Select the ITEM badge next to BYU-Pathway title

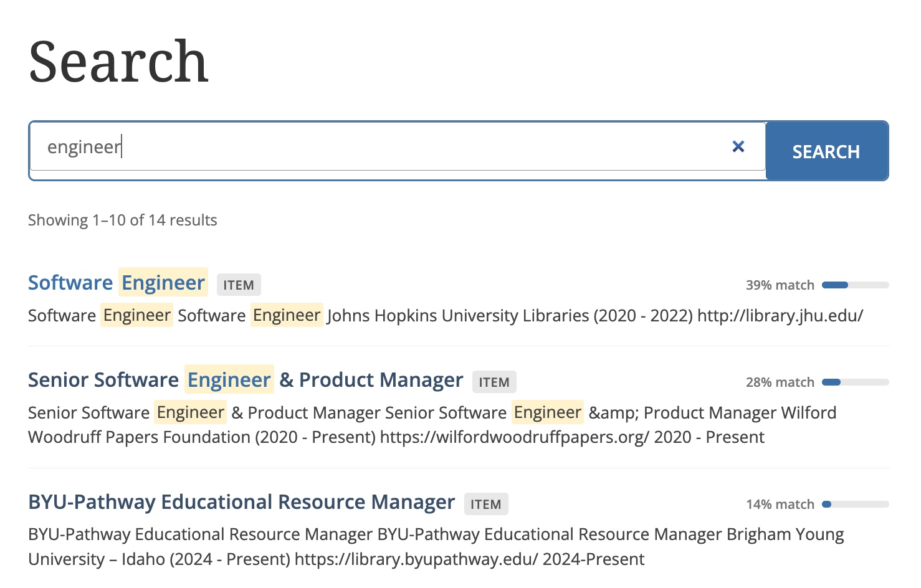tap(486, 505)
